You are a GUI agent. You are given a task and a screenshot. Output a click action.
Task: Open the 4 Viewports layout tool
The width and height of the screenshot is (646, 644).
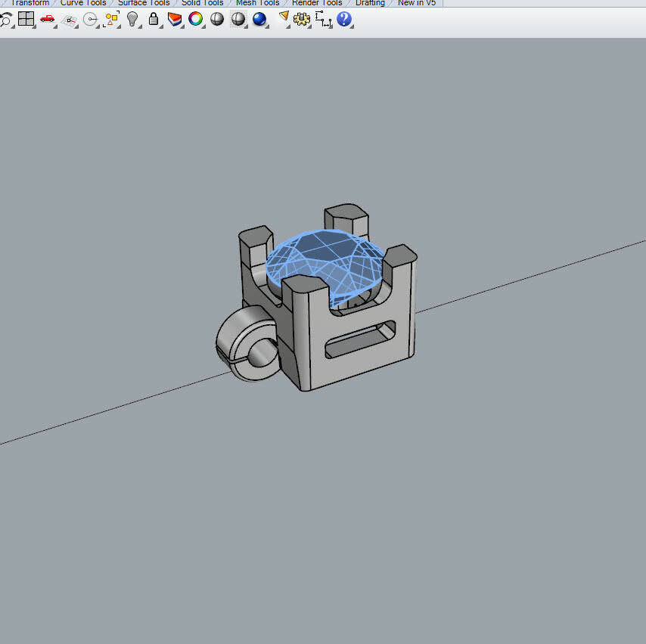pos(26,19)
